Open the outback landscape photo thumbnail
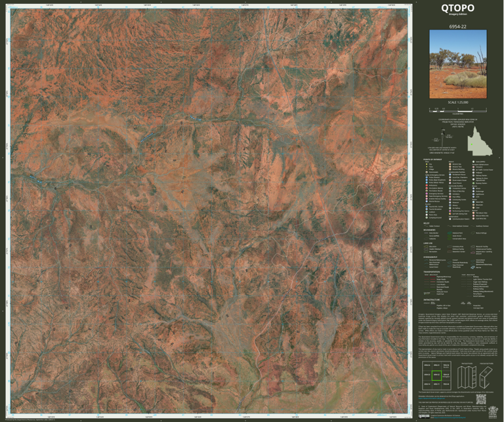 click(458, 64)
